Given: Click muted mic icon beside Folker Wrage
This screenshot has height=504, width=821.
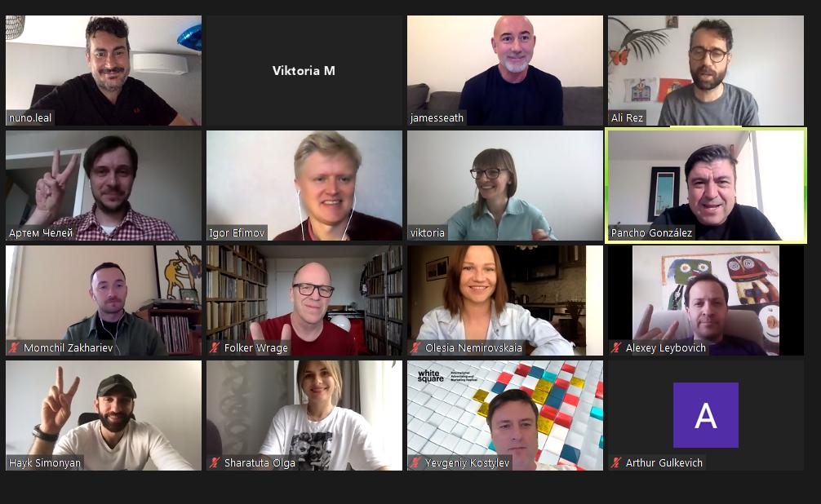Looking at the screenshot, I should click(x=215, y=347).
